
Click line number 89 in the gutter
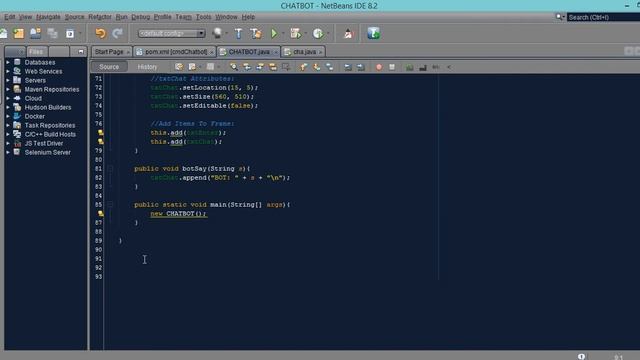[98, 240]
